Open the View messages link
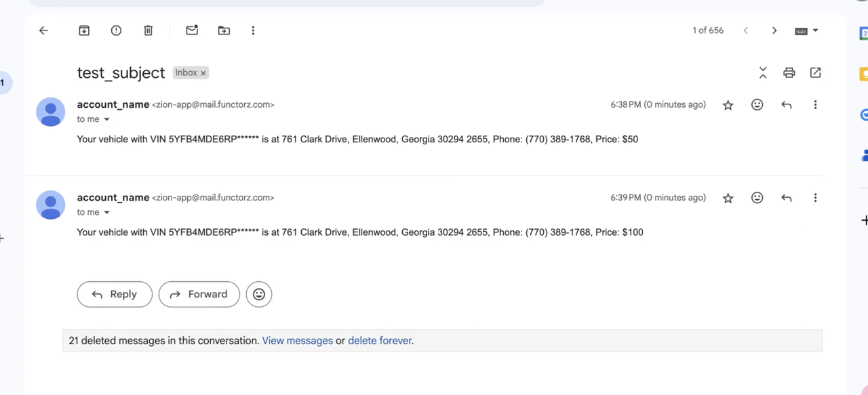 tap(297, 341)
